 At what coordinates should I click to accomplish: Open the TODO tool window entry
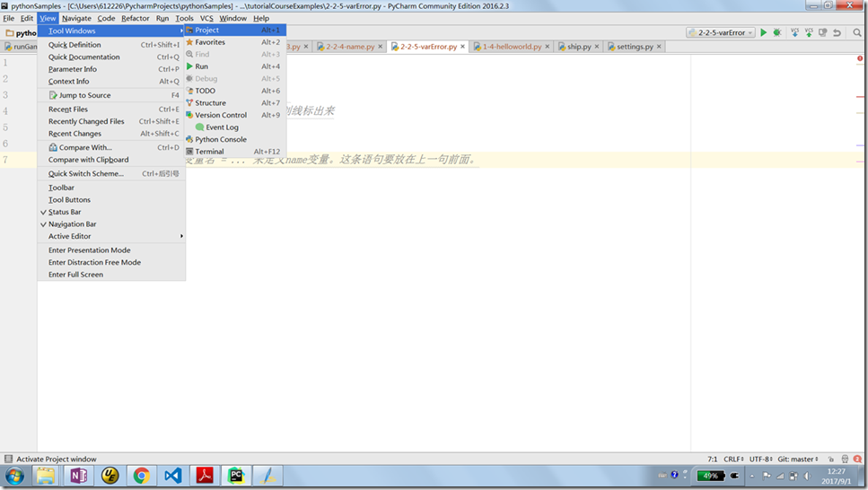[x=236, y=91]
